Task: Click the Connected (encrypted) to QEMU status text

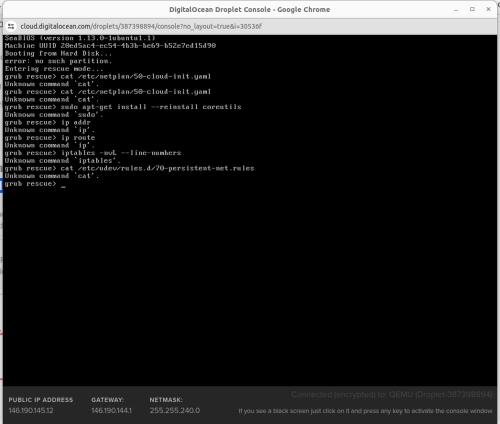Action: (391, 395)
